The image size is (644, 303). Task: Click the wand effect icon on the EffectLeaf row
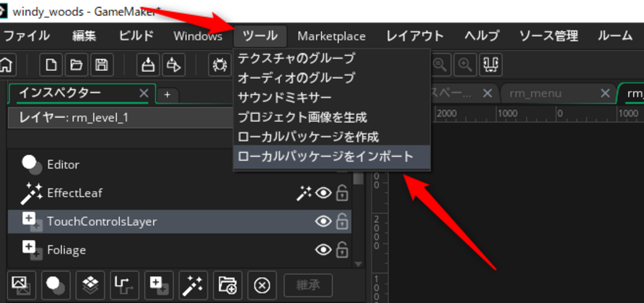coord(303,193)
